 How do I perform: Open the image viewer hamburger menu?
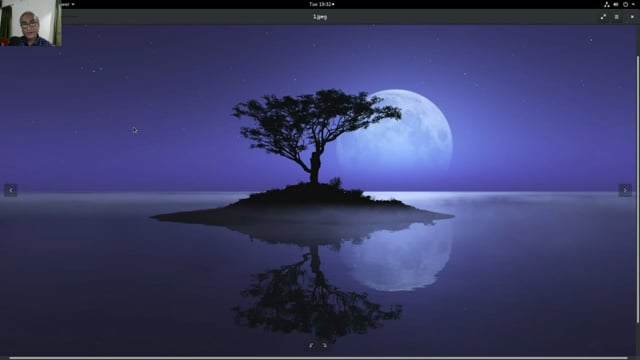tap(617, 17)
